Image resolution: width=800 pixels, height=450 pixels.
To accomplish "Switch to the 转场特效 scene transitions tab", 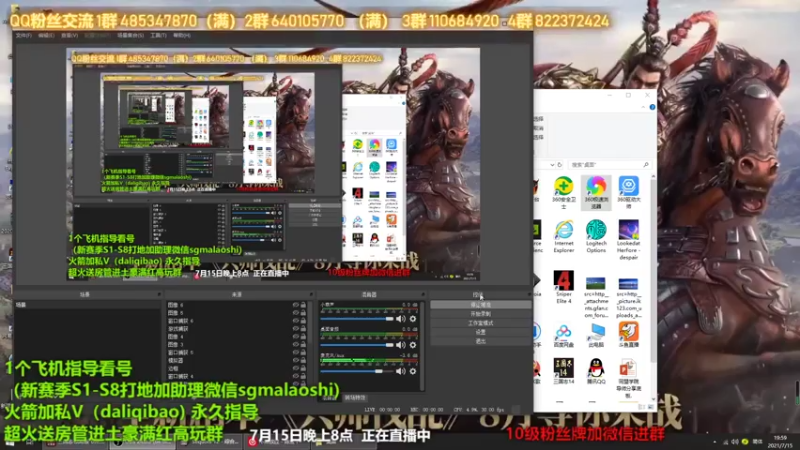I will [355, 398].
